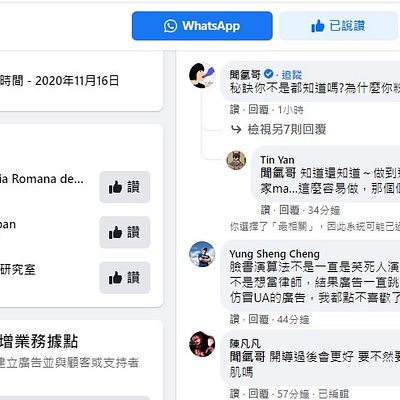Open Tin Yan's avatar
Image resolution: width=400 pixels, height=400 pixels.
coord(236,160)
